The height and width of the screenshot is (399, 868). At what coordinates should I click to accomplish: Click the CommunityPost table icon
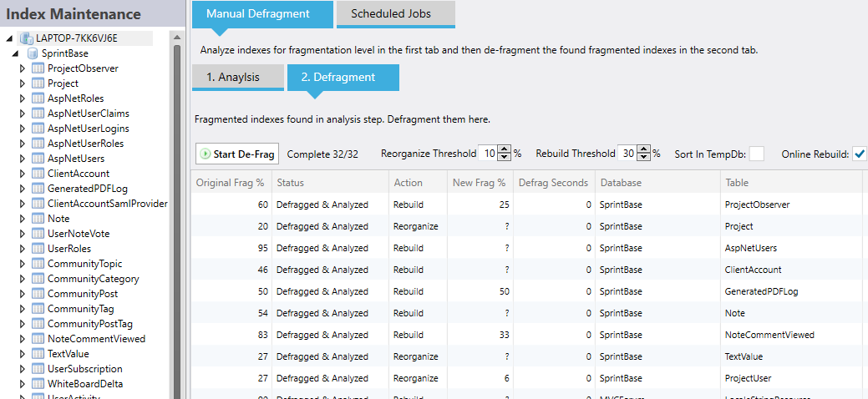point(38,294)
